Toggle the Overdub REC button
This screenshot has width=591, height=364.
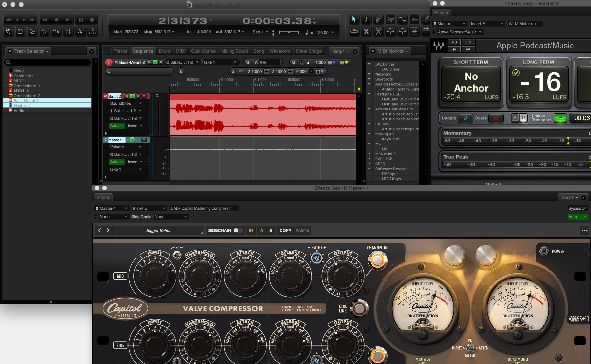click(68, 31)
